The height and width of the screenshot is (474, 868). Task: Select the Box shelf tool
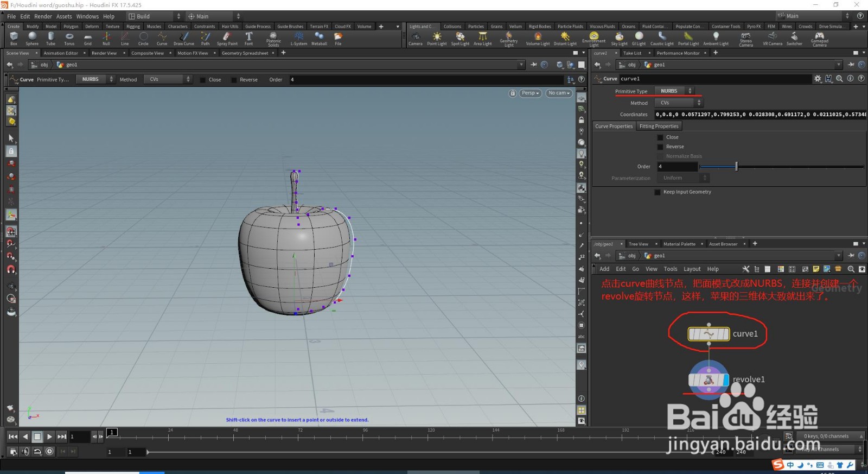click(x=14, y=38)
